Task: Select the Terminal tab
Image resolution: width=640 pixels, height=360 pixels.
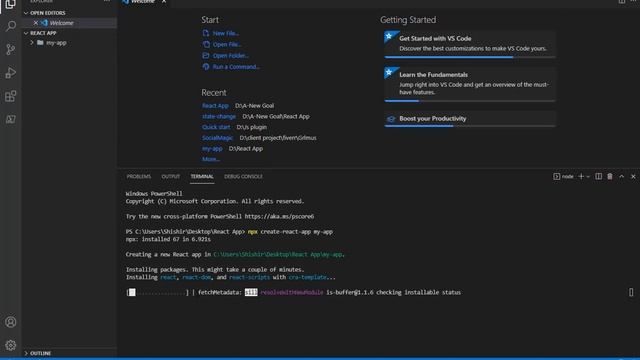Action: pyautogui.click(x=202, y=176)
